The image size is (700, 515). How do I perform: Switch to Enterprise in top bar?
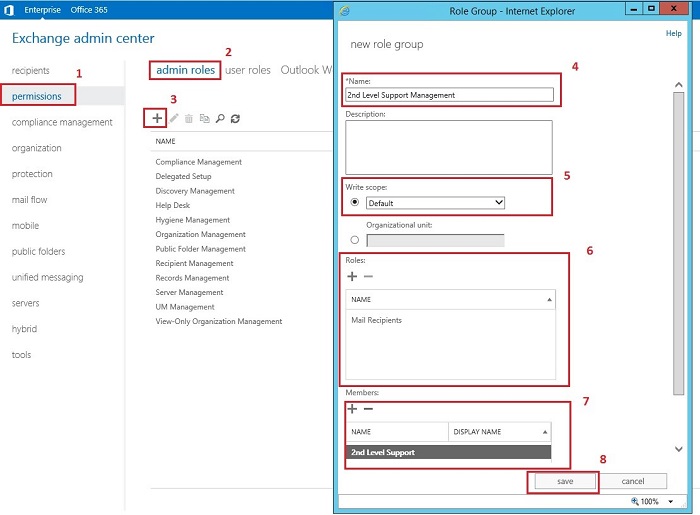pyautogui.click(x=42, y=10)
